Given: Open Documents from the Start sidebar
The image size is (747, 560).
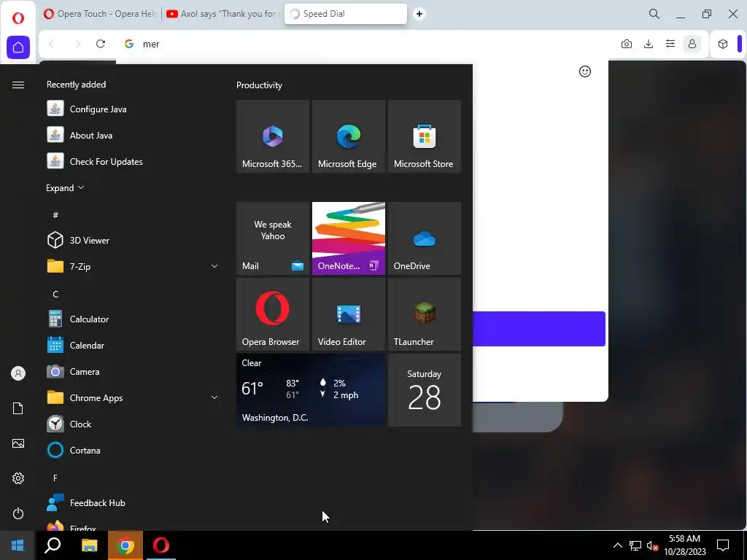Looking at the screenshot, I should tap(18, 408).
